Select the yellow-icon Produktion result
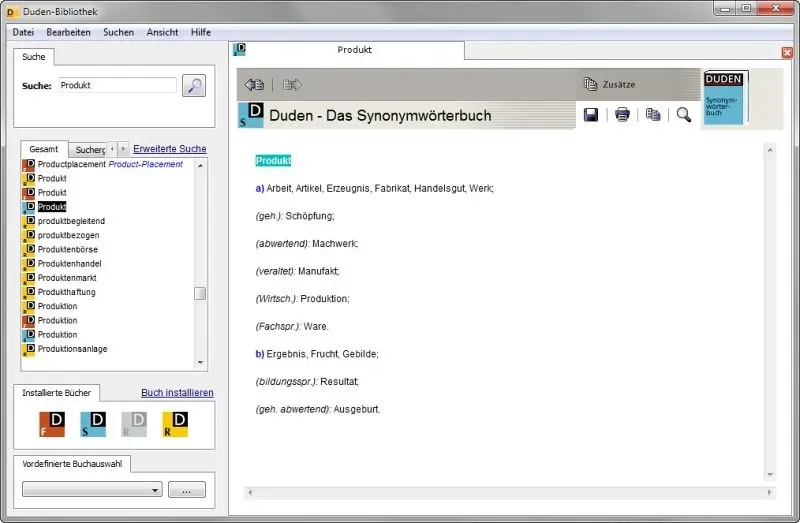800x523 pixels. click(49, 306)
